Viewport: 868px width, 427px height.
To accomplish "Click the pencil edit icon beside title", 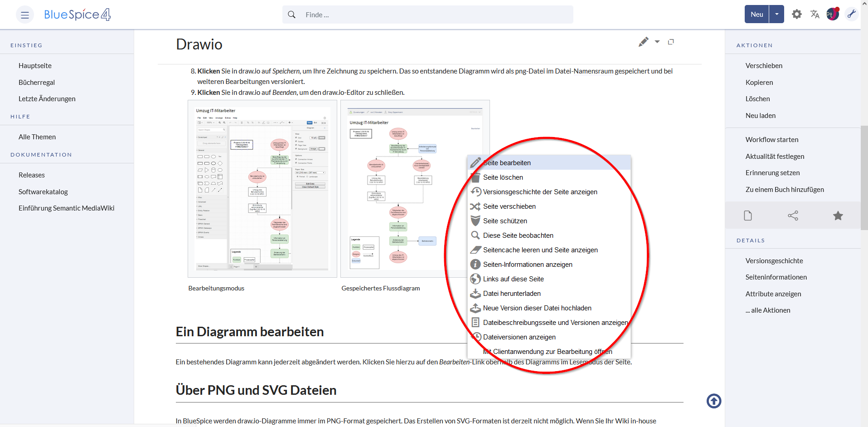I will click(644, 42).
